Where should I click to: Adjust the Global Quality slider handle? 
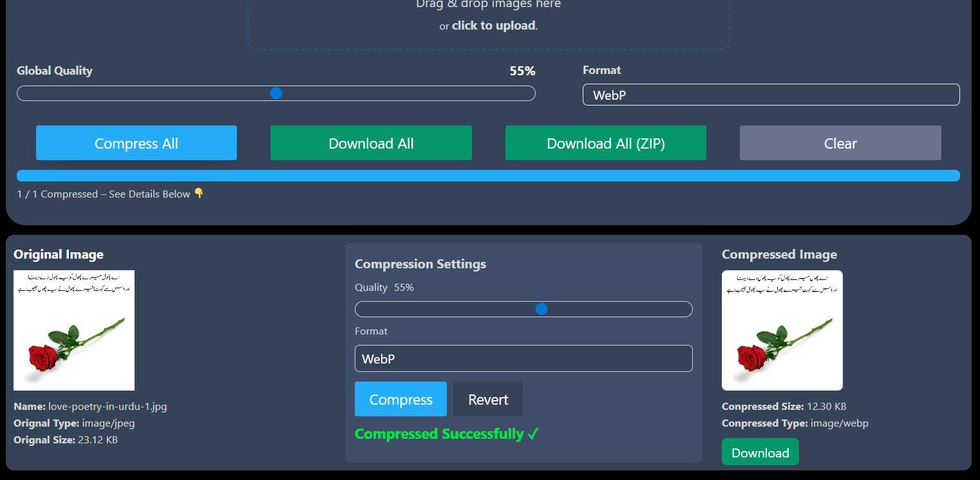point(276,93)
